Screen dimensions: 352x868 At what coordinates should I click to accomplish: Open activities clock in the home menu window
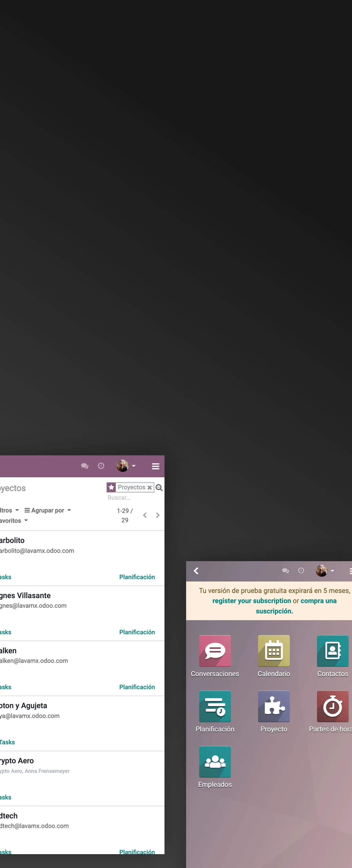coord(301,571)
